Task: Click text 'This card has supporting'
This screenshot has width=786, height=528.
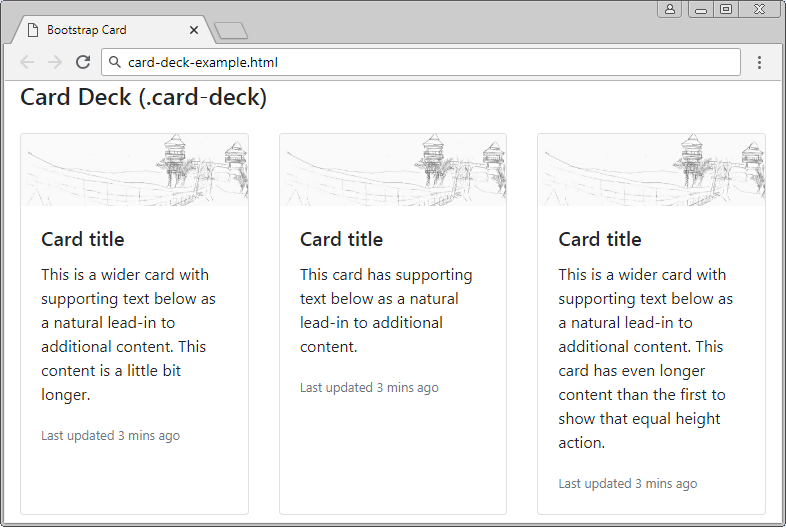Action: point(386,275)
